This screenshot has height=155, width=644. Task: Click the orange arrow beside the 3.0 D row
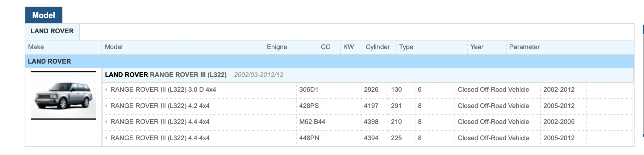(x=106, y=90)
